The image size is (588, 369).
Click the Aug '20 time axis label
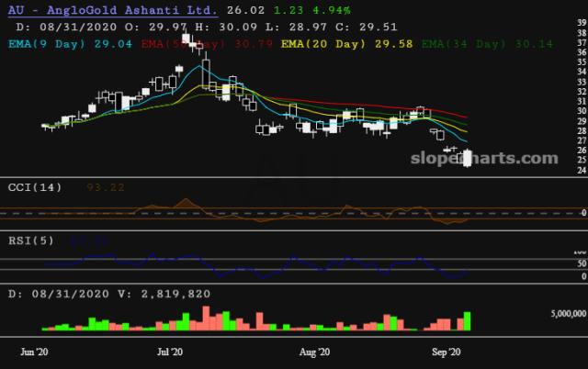point(314,352)
